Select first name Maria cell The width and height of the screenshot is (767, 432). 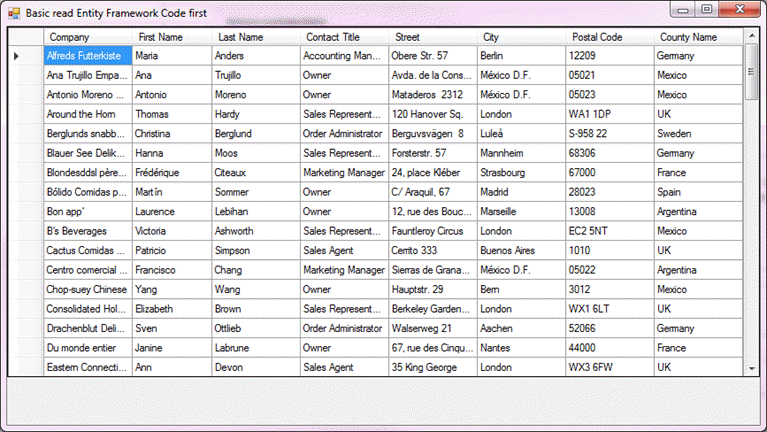click(172, 56)
